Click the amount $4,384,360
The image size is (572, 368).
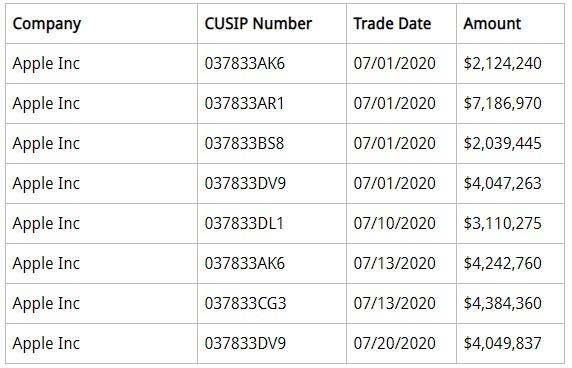(x=502, y=303)
